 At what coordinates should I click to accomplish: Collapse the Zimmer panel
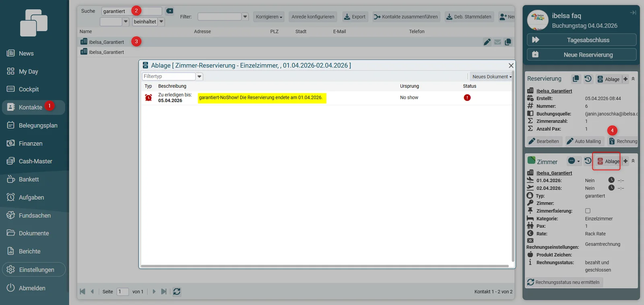click(x=633, y=161)
